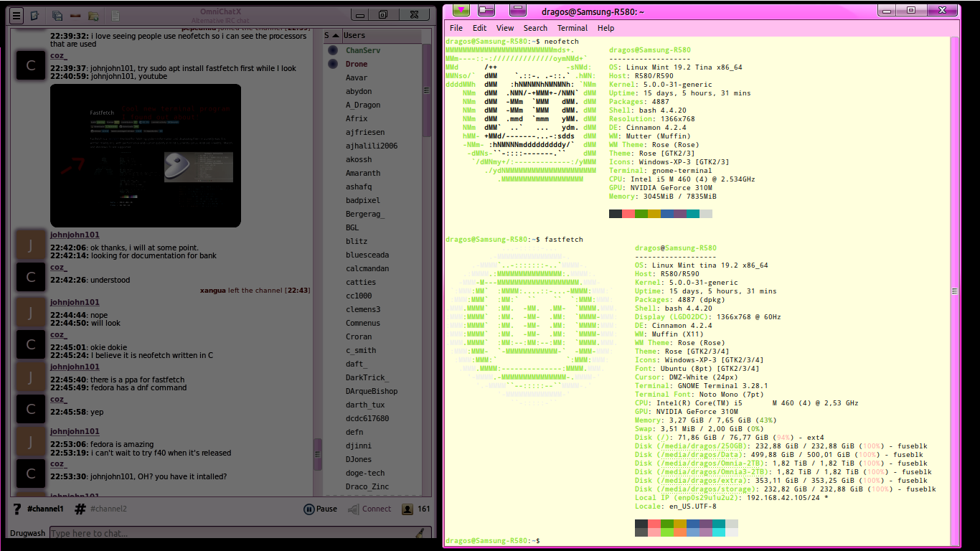This screenshot has width=980, height=551.
Task: Open the Fastfetch video thumbnail in chat
Action: (x=146, y=156)
